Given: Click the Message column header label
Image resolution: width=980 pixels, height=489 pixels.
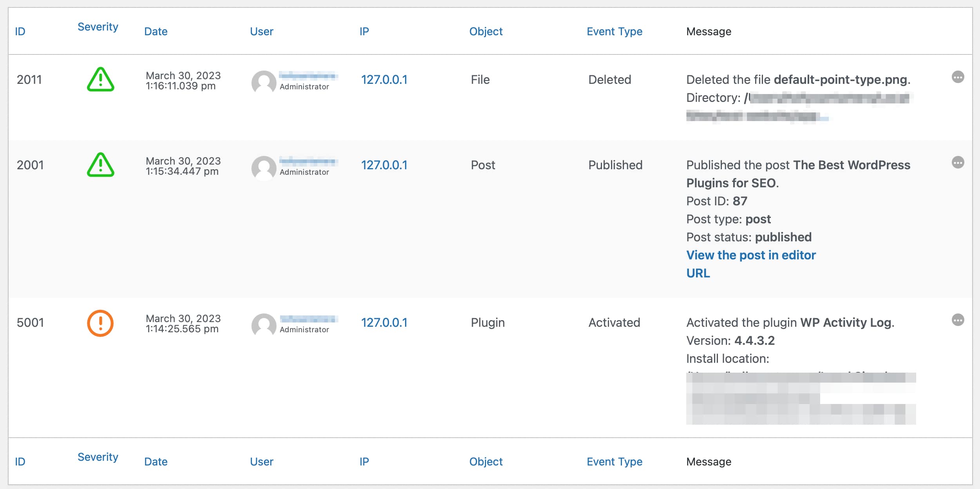Looking at the screenshot, I should pos(709,31).
